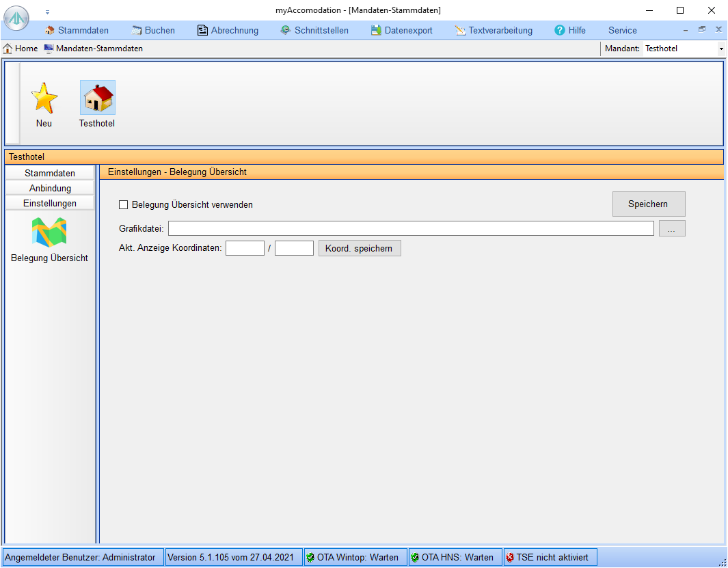728x568 pixels.
Task: Switch to the Anbindung section tab
Action: pyautogui.click(x=50, y=188)
